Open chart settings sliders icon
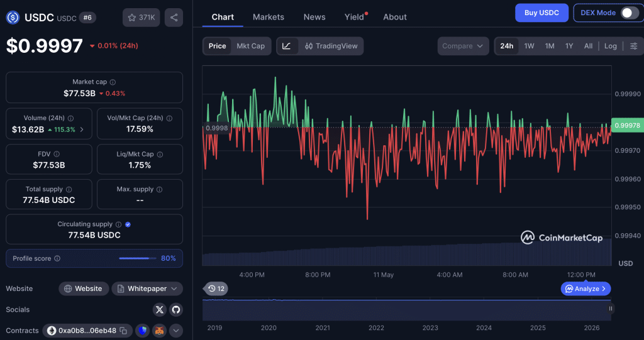 click(634, 46)
